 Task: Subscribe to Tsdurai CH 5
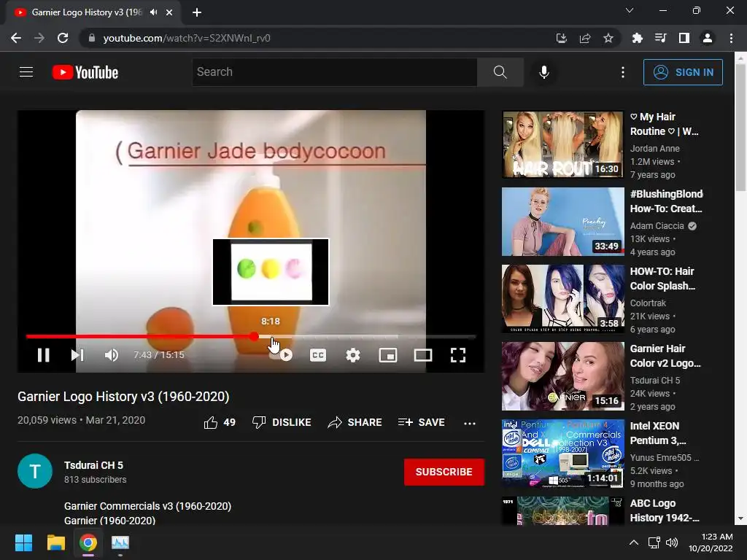pos(444,472)
